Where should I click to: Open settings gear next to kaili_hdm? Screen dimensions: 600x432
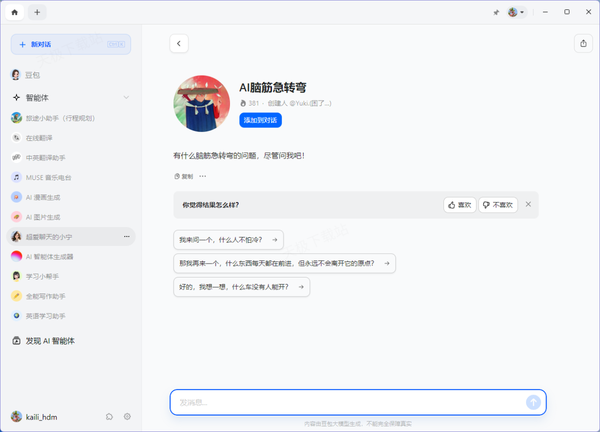click(x=127, y=416)
